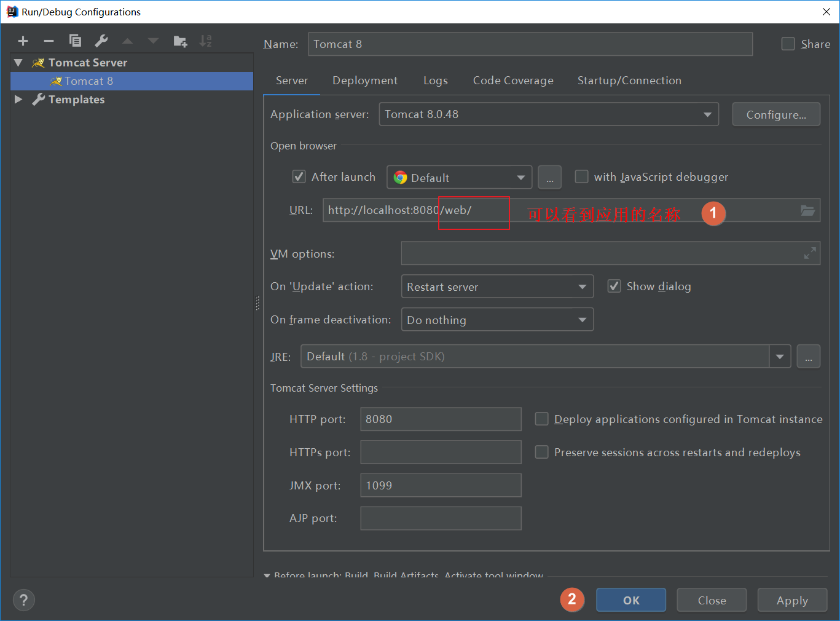Open Application server Tomcat 8.0.48 dropdown
Screen dimensions: 840x621
click(x=549, y=114)
